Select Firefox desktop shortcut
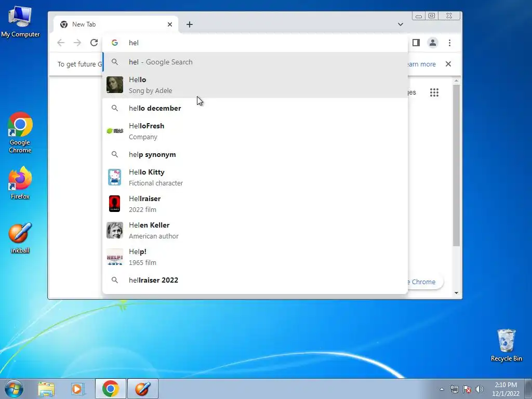532x399 pixels. coord(20,183)
